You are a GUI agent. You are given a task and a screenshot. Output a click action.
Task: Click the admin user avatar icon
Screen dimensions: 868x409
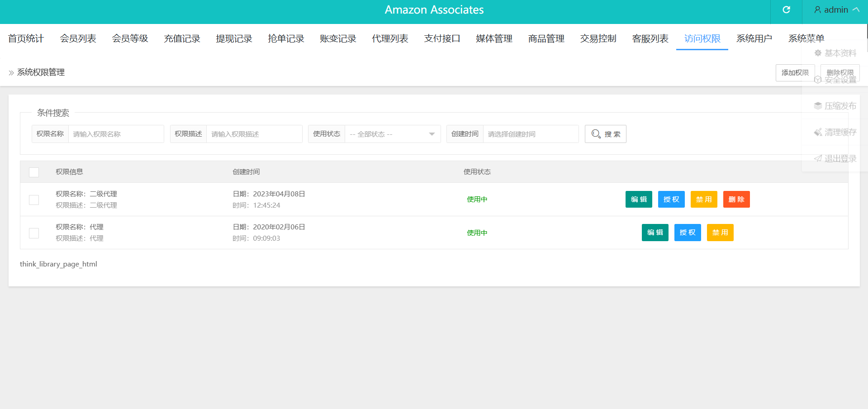[818, 10]
